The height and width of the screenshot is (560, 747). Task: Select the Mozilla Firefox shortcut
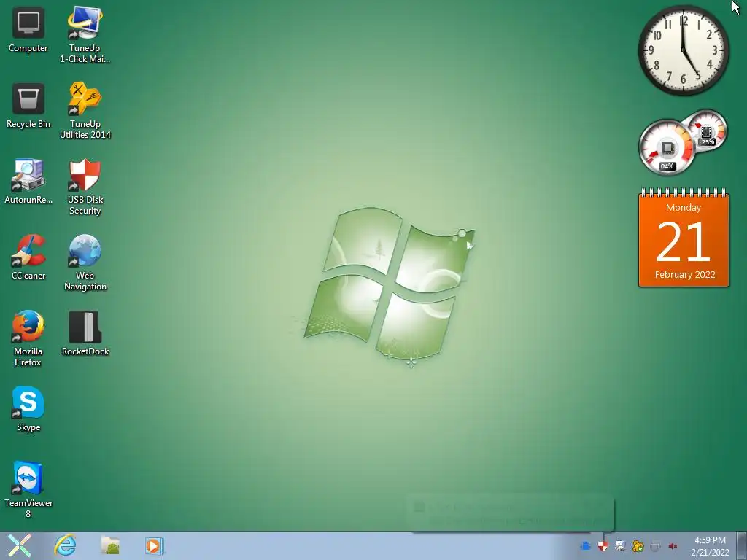point(28,338)
